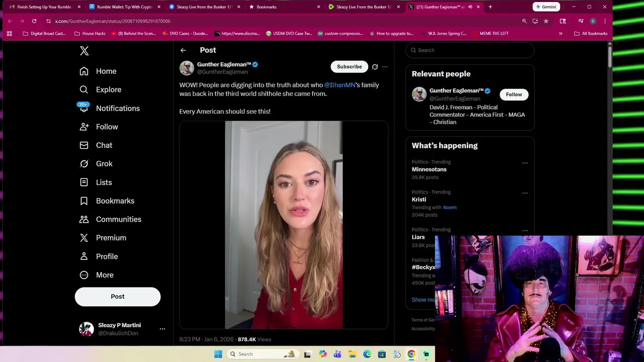Open Microsoft Store from the taskbar
This screenshot has height=362, width=644.
382,354
